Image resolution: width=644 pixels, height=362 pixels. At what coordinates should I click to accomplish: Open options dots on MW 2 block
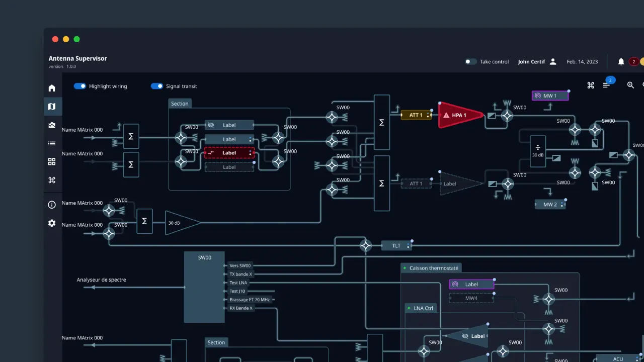click(x=562, y=205)
